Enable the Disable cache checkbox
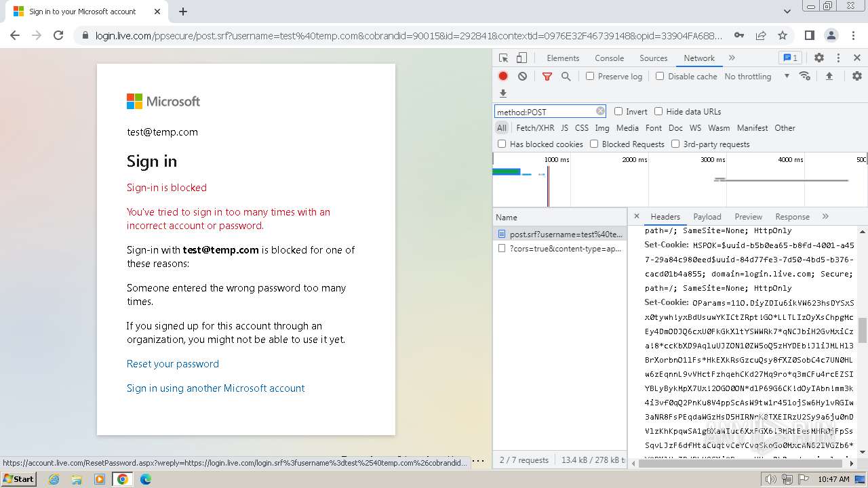Image resolution: width=868 pixels, height=488 pixels. pyautogui.click(x=660, y=76)
